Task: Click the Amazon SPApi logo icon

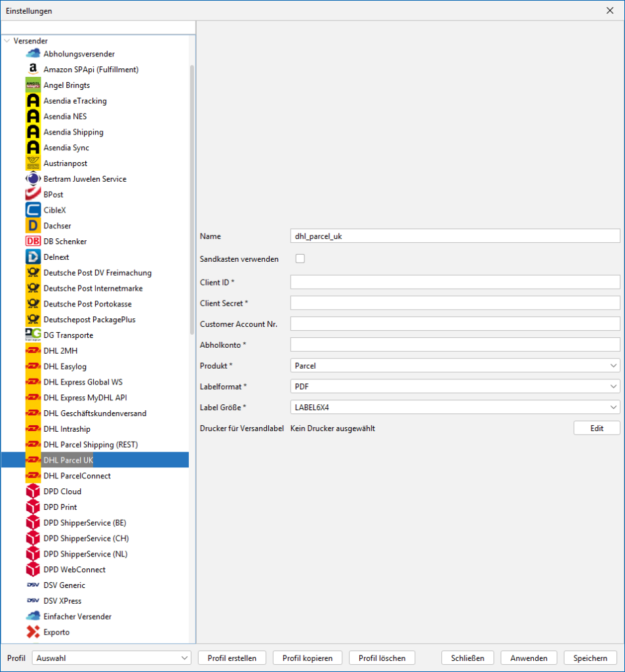Action: point(33,70)
